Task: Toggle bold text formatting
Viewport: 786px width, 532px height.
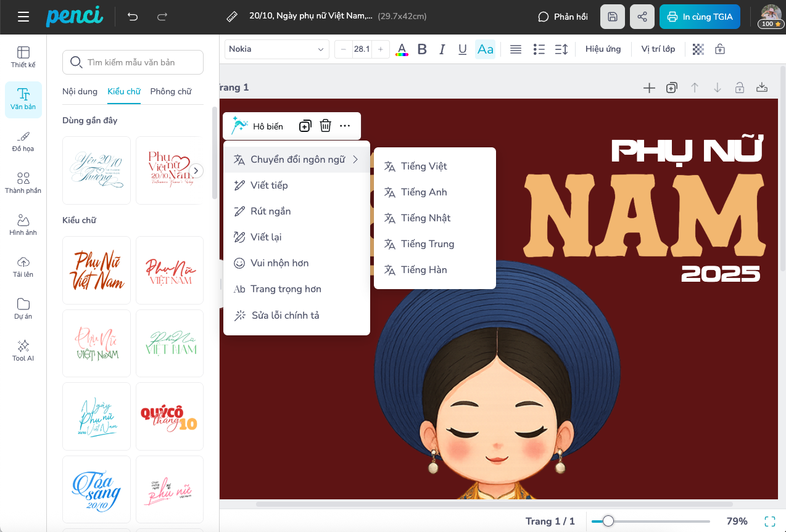Action: pos(422,49)
